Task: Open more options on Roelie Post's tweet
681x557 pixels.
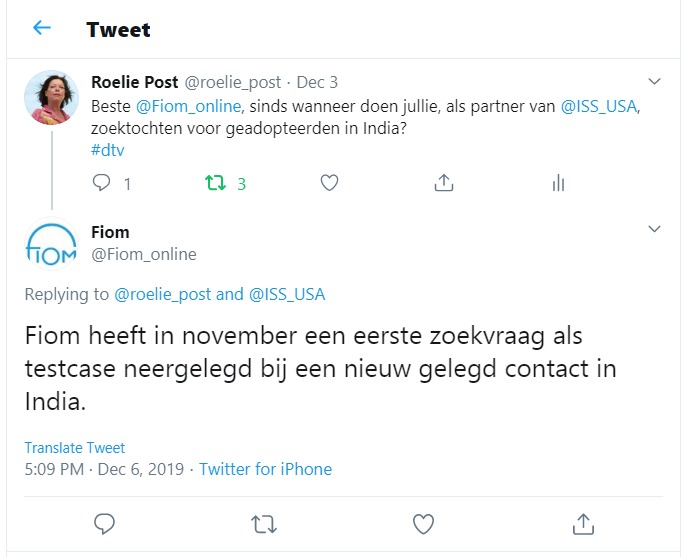Action: tap(654, 81)
